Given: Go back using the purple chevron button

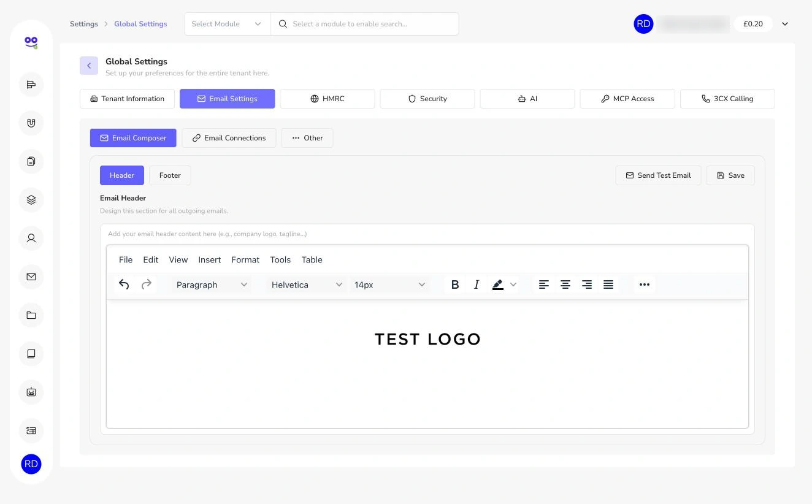Looking at the screenshot, I should click(x=89, y=66).
